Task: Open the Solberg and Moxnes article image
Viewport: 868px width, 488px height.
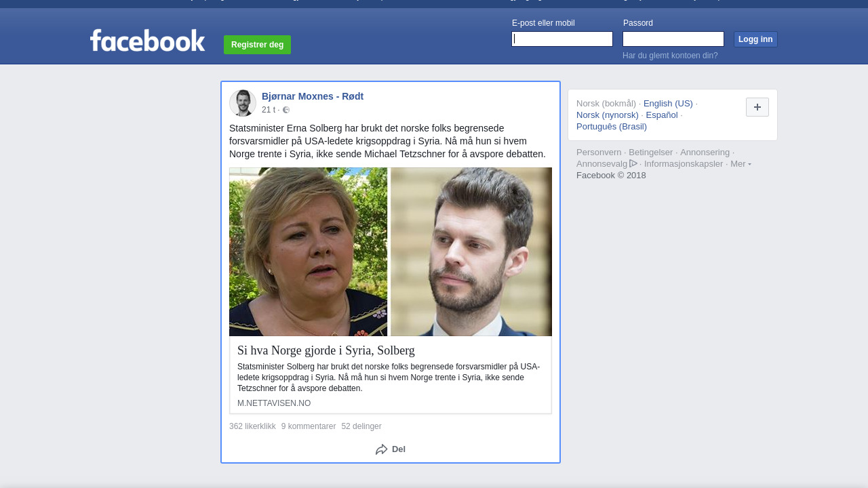Action: click(391, 251)
